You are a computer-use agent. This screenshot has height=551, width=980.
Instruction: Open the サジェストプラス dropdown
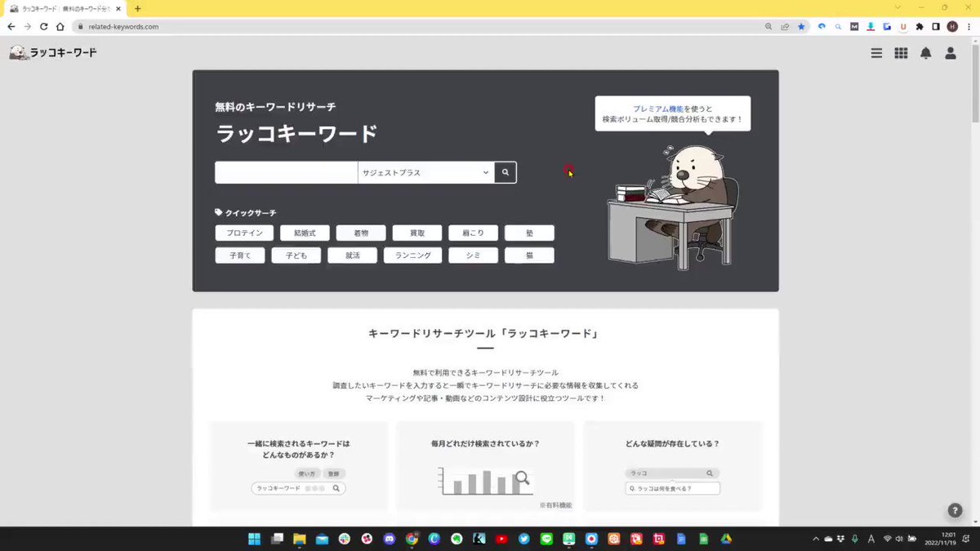[426, 172]
